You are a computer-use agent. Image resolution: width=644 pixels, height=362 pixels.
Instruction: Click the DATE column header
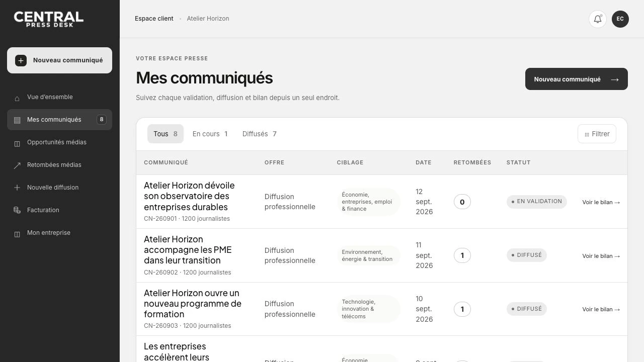(x=424, y=162)
